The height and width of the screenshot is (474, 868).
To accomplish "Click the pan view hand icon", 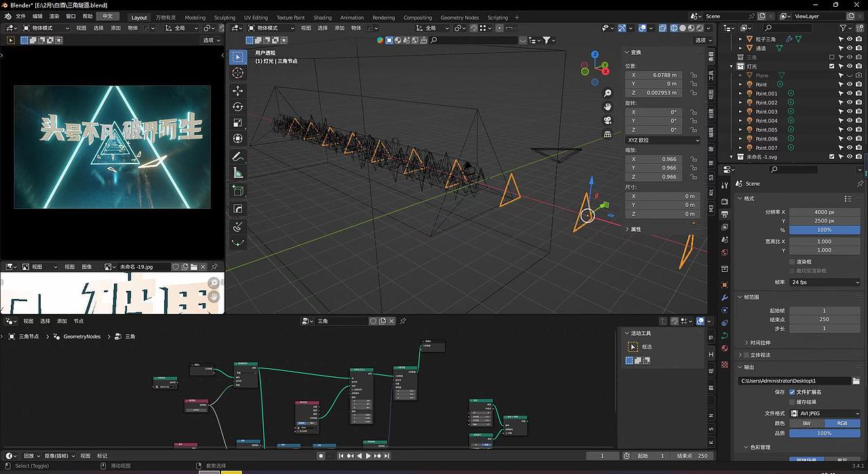I will (x=608, y=106).
